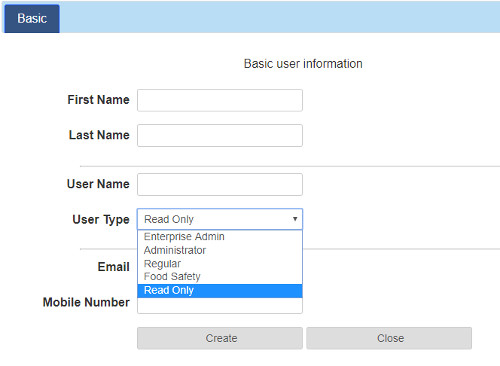Pick Regular in the User Type list

point(220,263)
